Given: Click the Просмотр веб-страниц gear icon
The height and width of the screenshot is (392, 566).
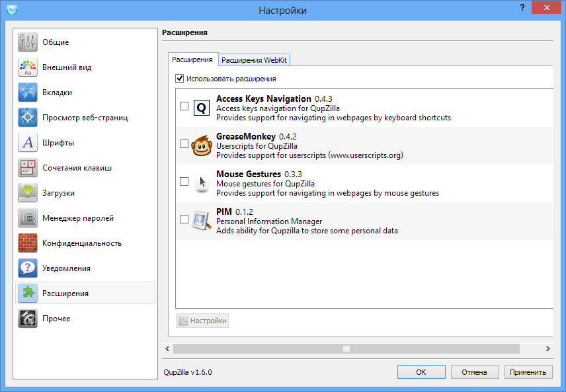Looking at the screenshot, I should click(x=27, y=117).
